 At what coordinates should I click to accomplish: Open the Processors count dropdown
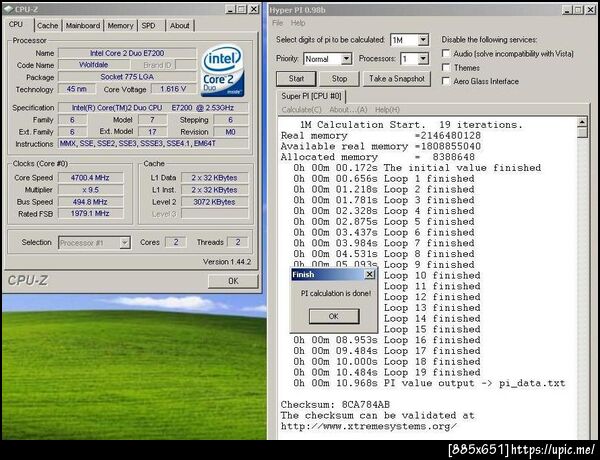tap(423, 59)
